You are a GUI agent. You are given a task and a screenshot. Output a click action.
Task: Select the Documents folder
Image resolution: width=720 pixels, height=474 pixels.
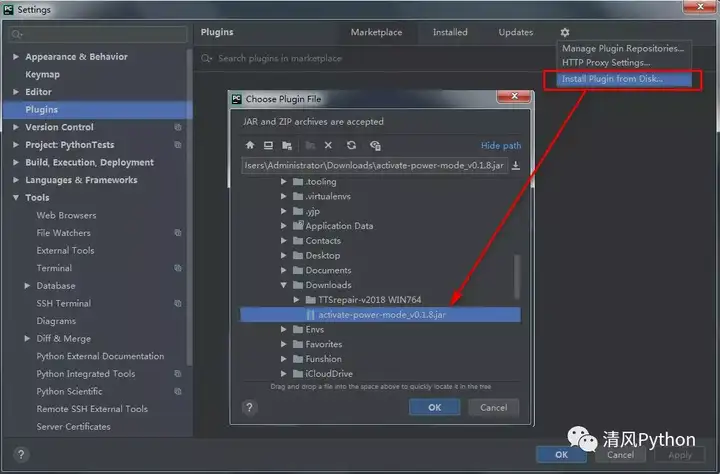pos(328,270)
